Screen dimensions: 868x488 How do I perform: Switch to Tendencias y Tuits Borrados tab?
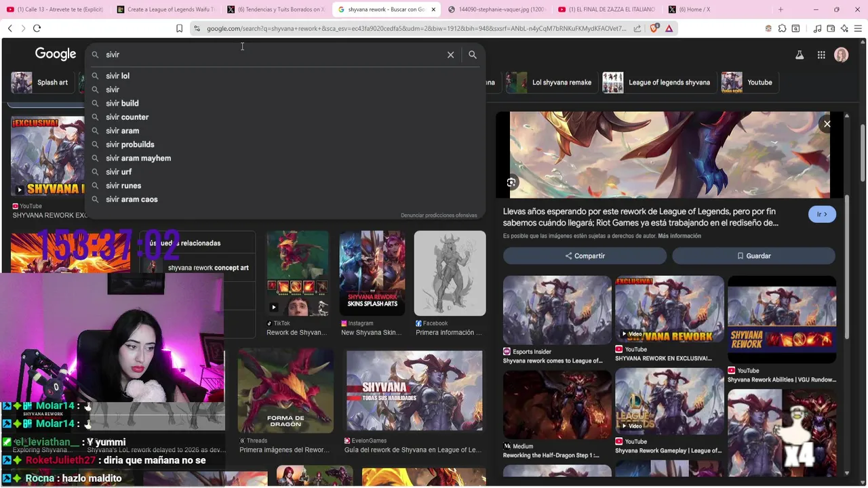[x=276, y=9]
